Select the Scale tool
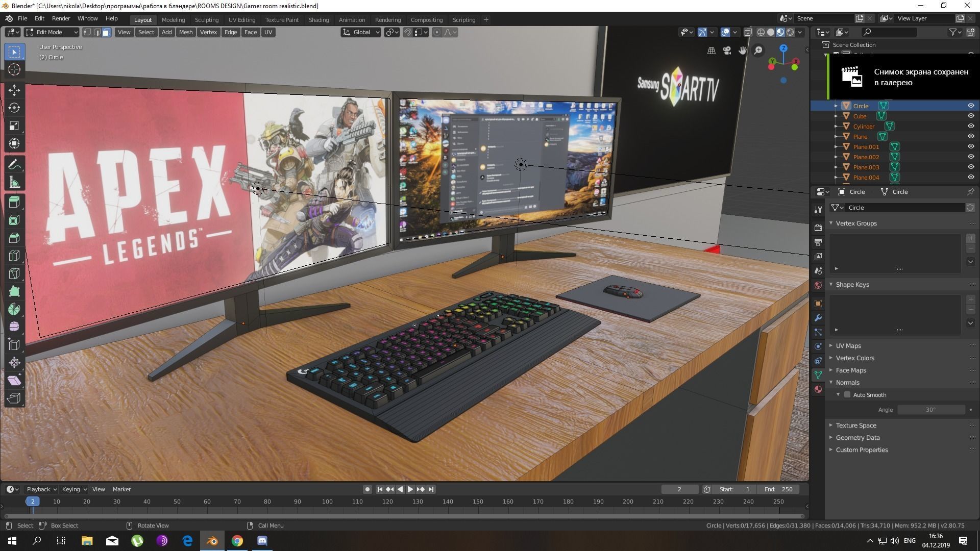 [x=14, y=126]
